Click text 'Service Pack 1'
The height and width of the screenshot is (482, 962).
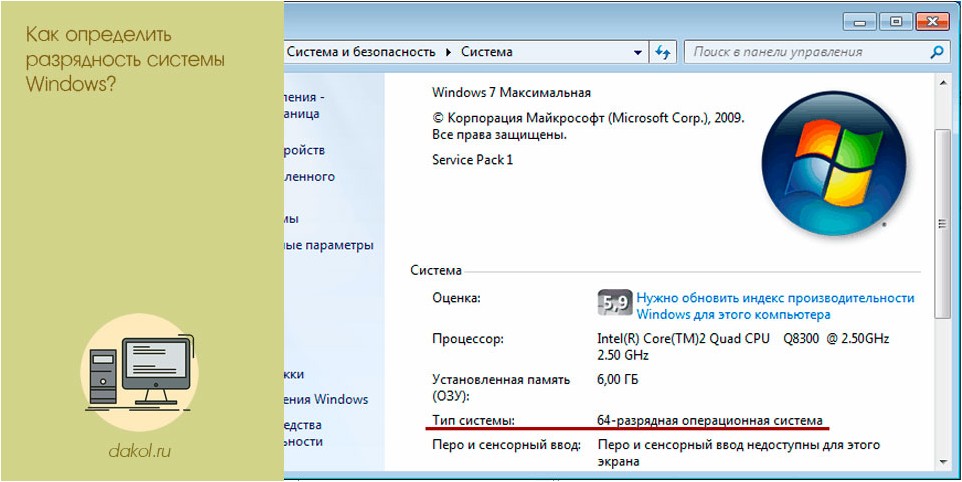tap(472, 160)
